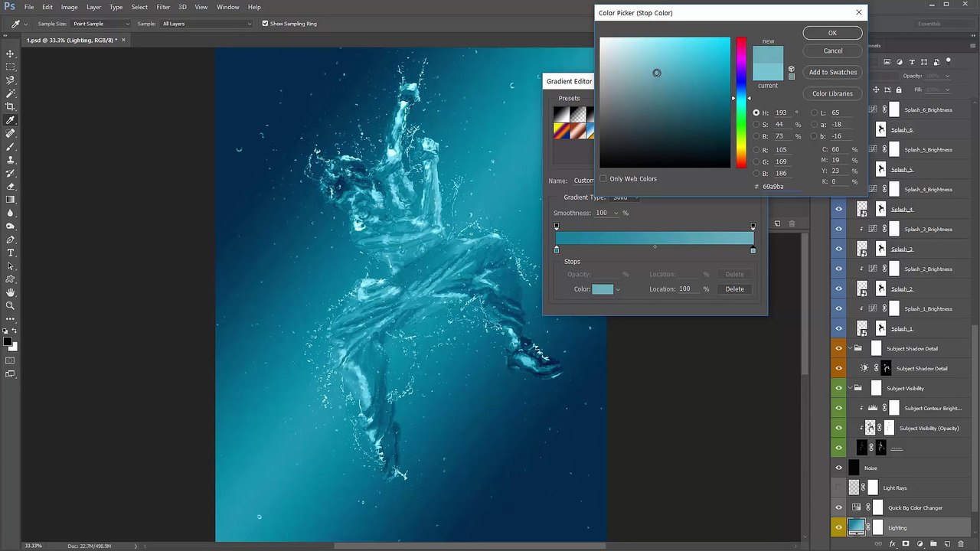Image resolution: width=980 pixels, height=551 pixels.
Task: Delete layer using trash icon in Layers panel
Action: tap(961, 544)
